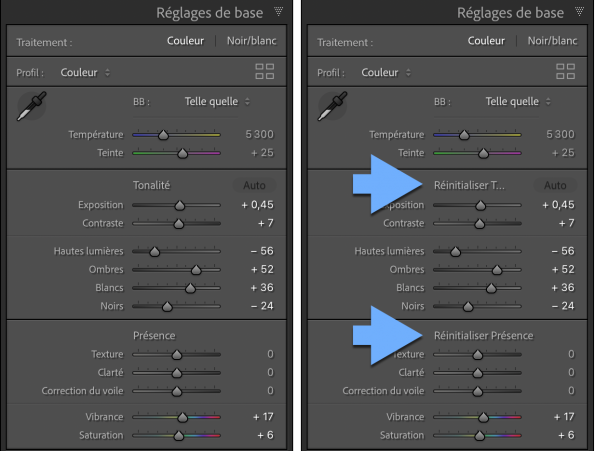Click Réinitialiser T... label to reset tonality
The height and width of the screenshot is (451, 595).
(x=469, y=185)
